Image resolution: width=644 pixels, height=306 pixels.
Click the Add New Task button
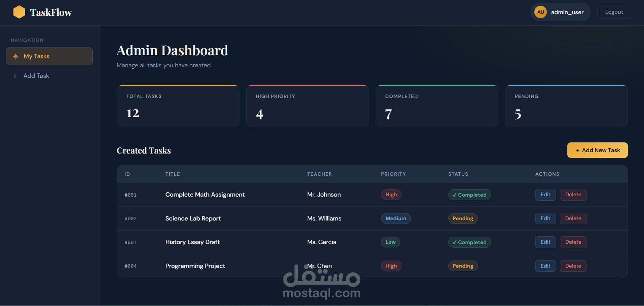pos(597,150)
